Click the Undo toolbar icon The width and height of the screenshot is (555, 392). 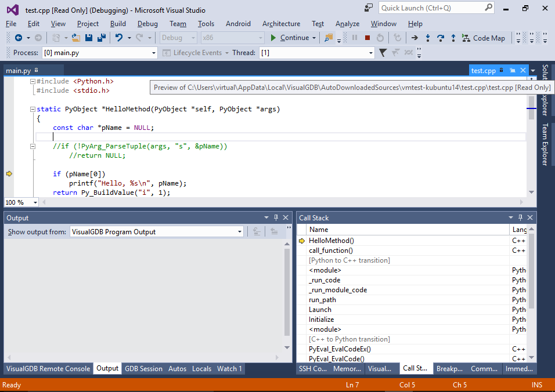point(119,38)
